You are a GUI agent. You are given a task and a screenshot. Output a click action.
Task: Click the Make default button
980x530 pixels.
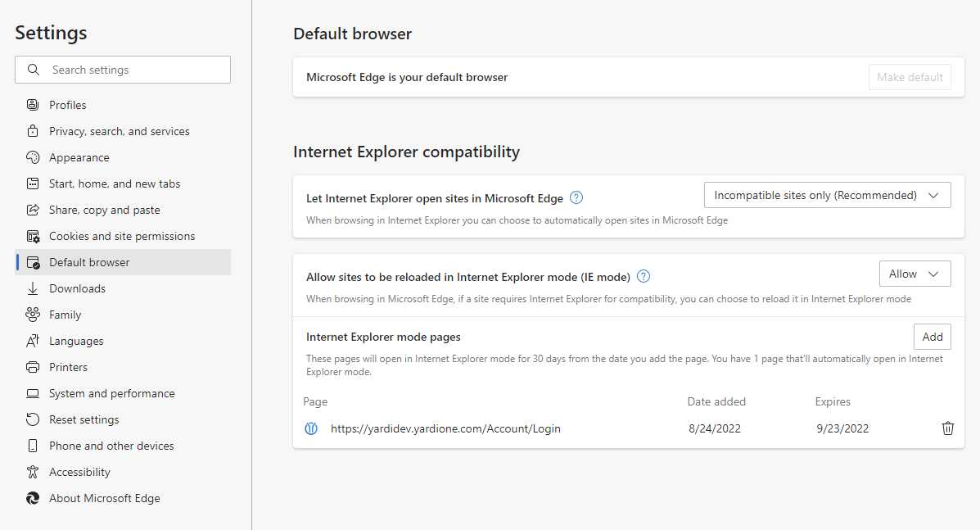coord(910,77)
